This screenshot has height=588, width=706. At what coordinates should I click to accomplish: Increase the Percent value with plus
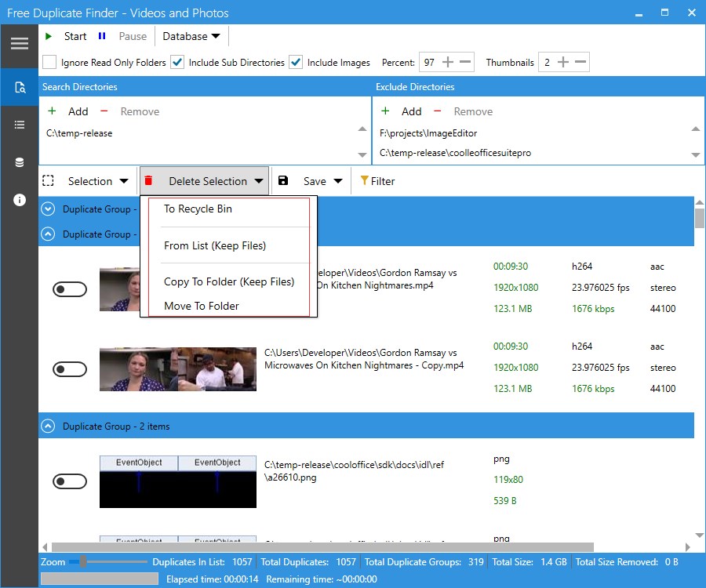click(448, 62)
